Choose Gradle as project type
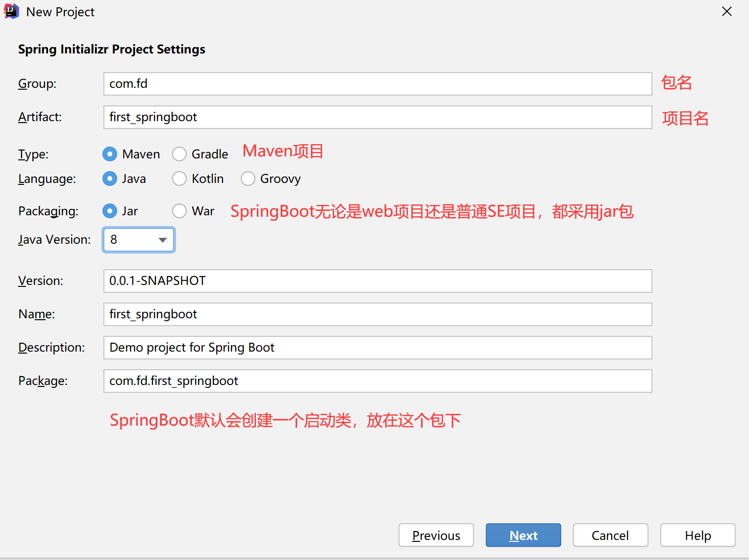 [180, 154]
